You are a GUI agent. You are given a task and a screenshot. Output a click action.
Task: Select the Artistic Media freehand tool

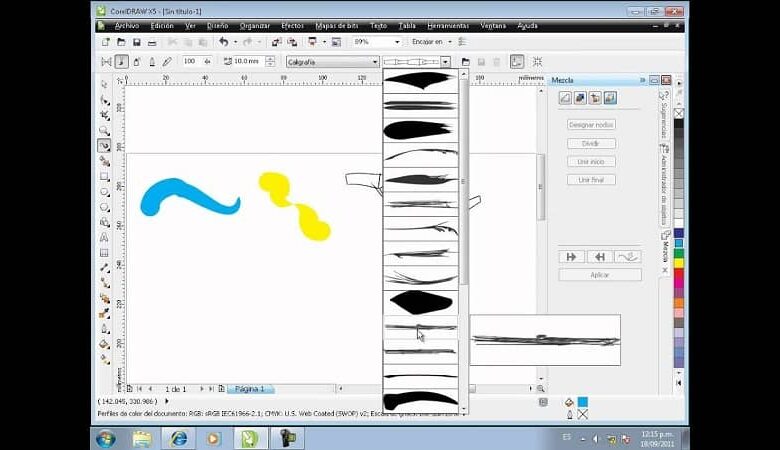click(104, 146)
